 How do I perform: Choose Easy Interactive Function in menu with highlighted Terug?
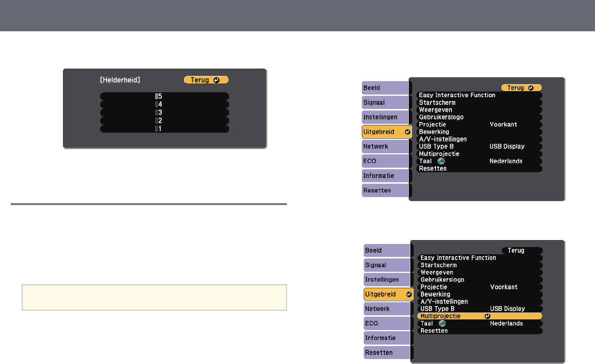[x=479, y=95]
